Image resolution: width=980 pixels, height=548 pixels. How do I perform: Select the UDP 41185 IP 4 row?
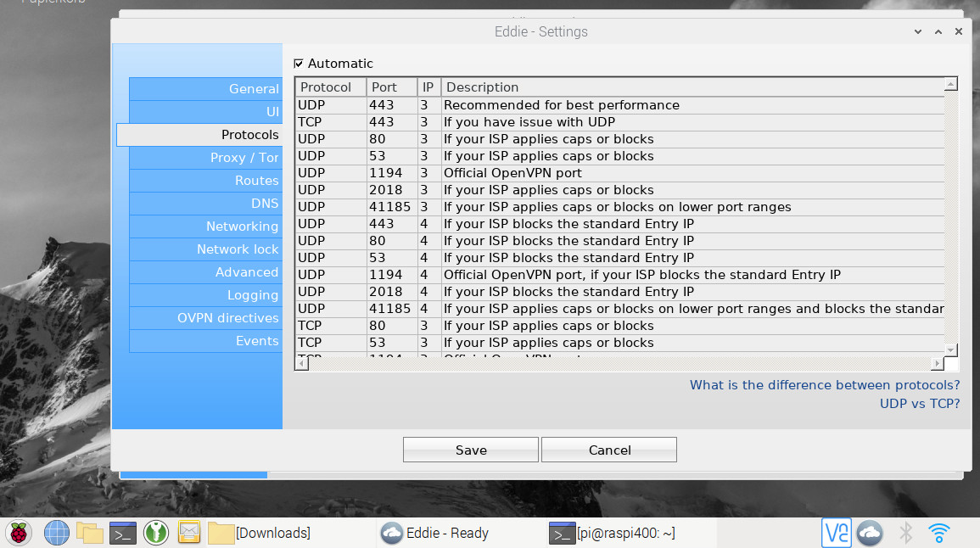click(619, 309)
